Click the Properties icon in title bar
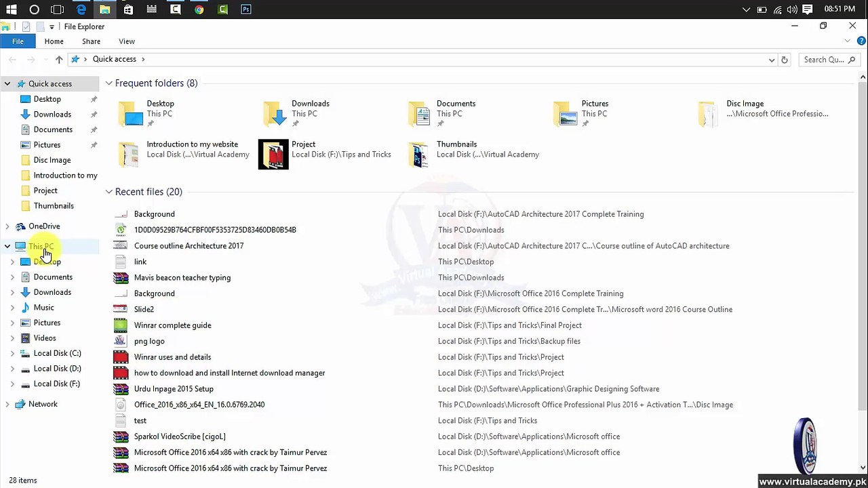 coord(26,26)
